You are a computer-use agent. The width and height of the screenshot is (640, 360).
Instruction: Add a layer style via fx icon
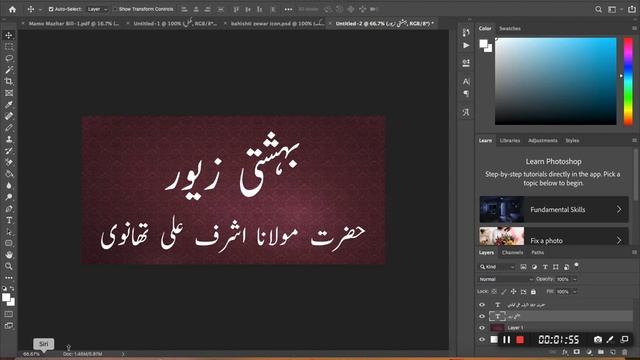565,352
